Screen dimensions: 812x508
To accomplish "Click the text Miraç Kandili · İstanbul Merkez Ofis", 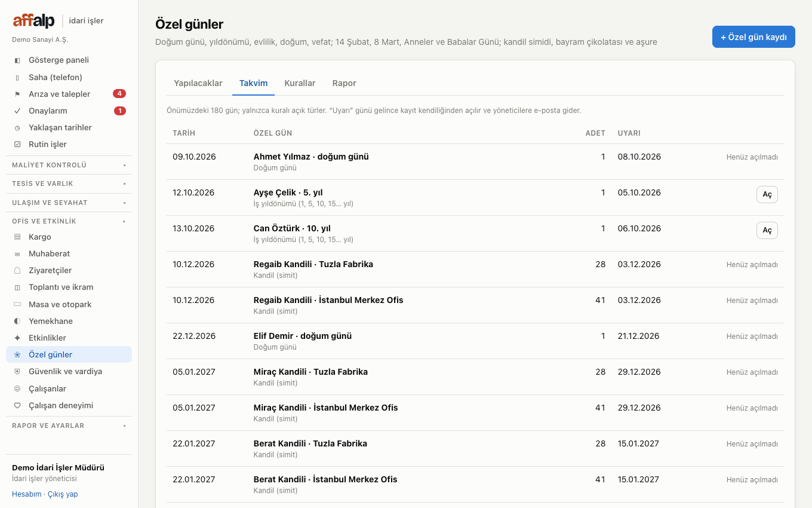I will 326,408.
